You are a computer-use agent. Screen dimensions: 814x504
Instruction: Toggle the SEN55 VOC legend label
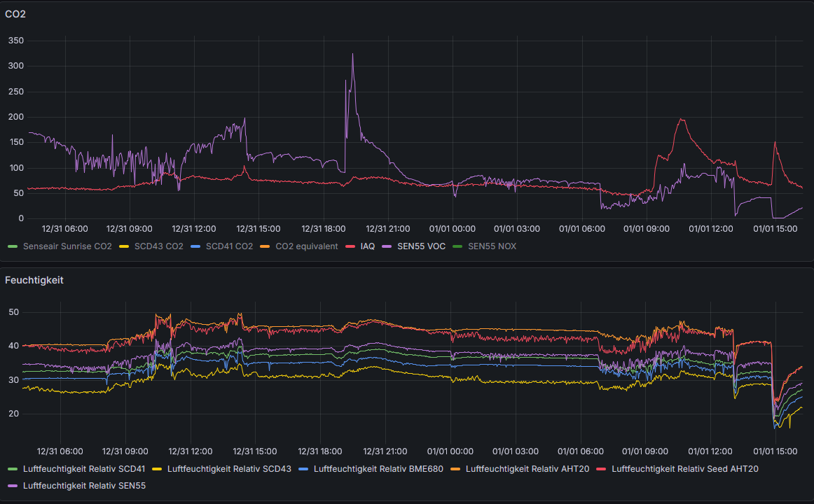coord(421,246)
